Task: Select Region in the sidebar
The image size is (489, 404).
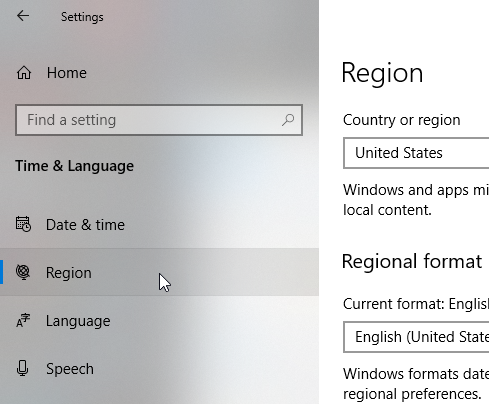Action: click(x=159, y=272)
